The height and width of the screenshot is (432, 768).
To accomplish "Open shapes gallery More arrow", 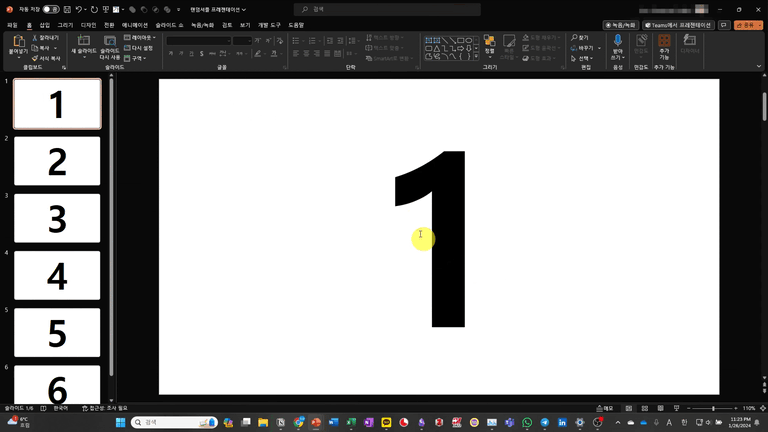I will [476, 57].
